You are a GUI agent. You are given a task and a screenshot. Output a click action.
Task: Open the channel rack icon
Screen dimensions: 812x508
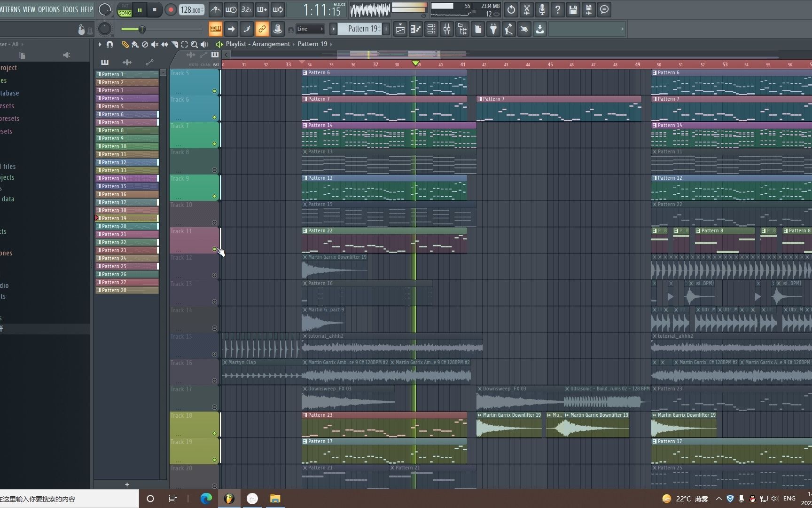431,29
